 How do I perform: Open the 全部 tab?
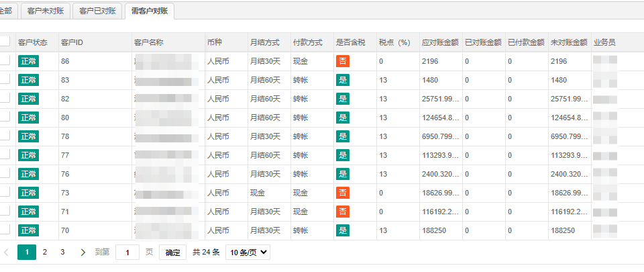[x=9, y=11]
